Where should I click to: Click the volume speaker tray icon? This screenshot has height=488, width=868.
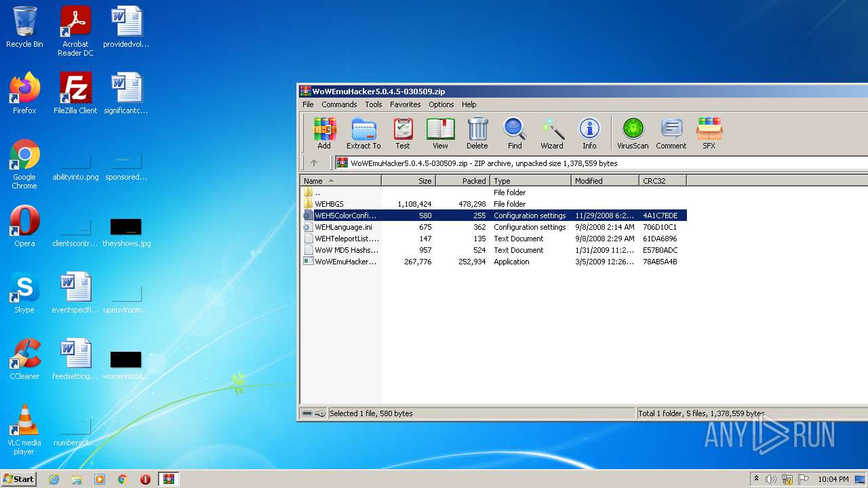pyautogui.click(x=771, y=479)
